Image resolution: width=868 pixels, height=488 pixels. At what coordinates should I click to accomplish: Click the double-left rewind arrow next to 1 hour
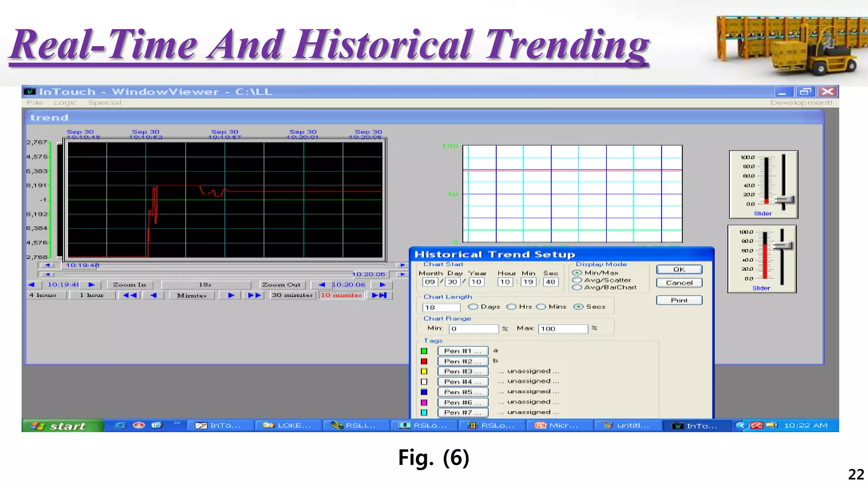[x=130, y=295]
